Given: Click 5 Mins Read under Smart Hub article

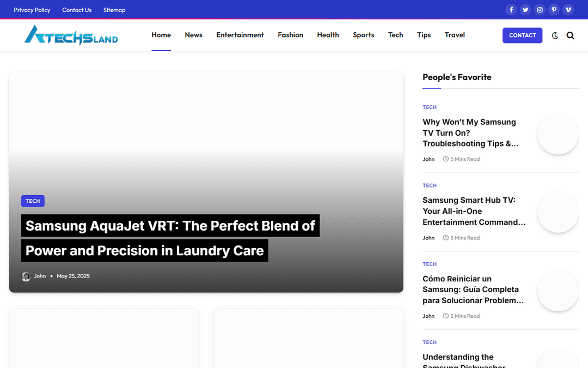Looking at the screenshot, I should [x=461, y=238].
